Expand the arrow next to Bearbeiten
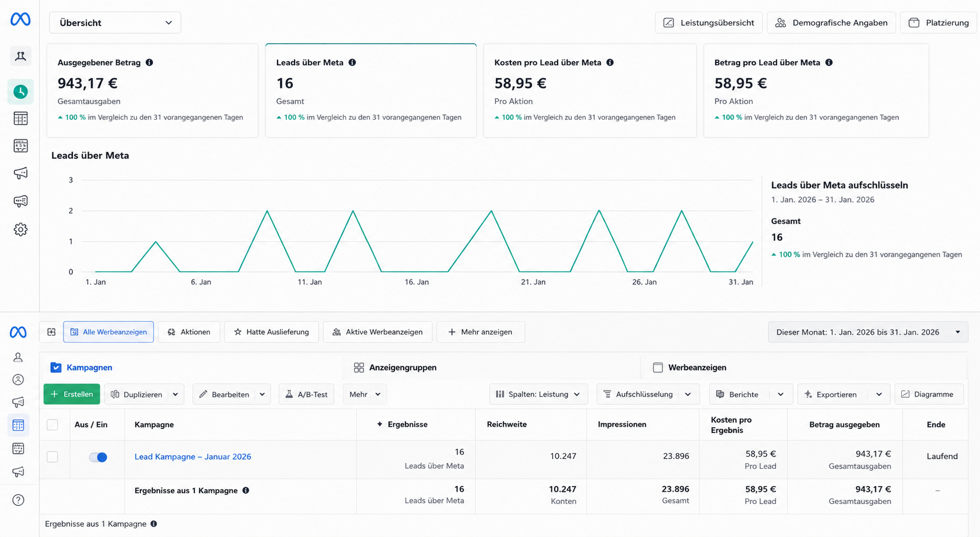980x537 pixels. click(x=262, y=394)
